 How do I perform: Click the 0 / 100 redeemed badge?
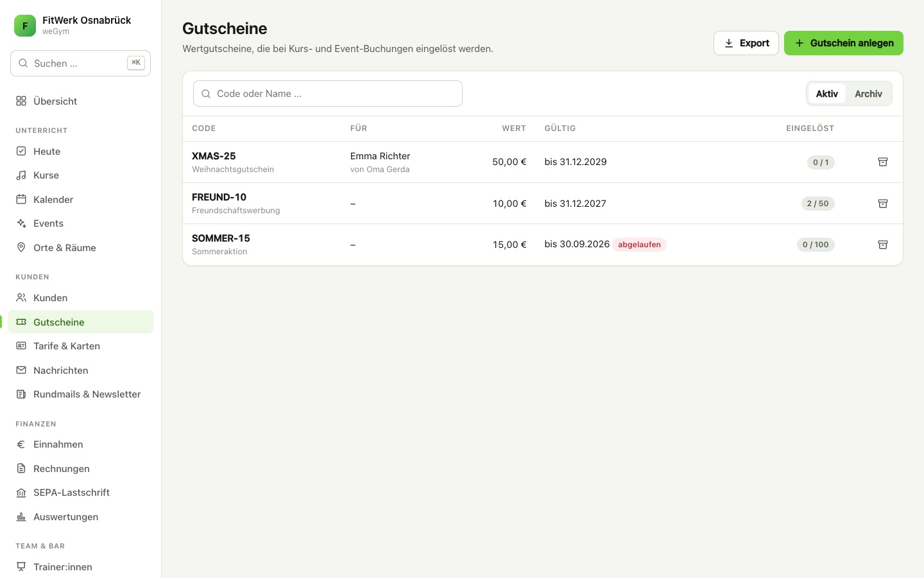[816, 245]
